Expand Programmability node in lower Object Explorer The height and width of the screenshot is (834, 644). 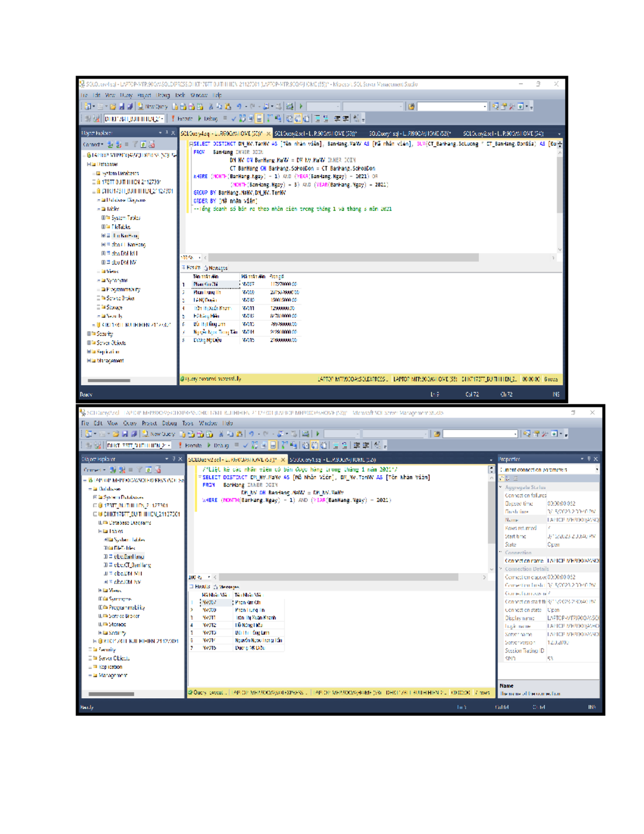tap(100, 607)
